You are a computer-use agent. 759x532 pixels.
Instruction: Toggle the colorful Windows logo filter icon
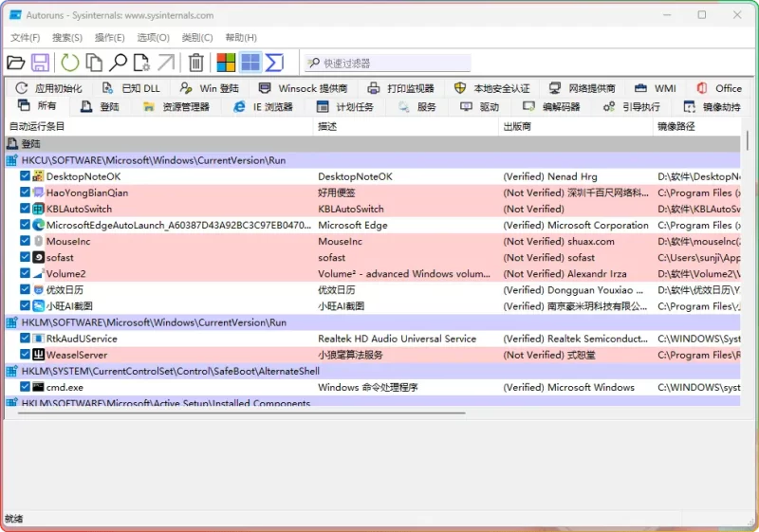click(x=226, y=63)
